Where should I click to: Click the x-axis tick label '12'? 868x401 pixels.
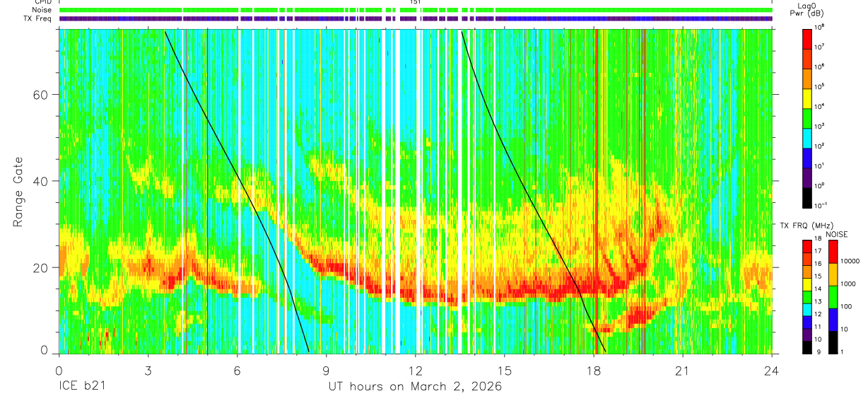coord(416,370)
